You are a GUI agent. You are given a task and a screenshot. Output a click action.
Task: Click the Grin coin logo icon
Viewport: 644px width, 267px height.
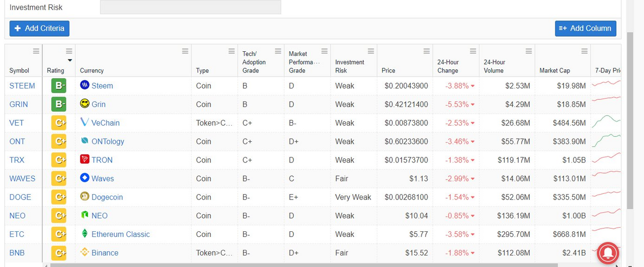[x=85, y=104]
